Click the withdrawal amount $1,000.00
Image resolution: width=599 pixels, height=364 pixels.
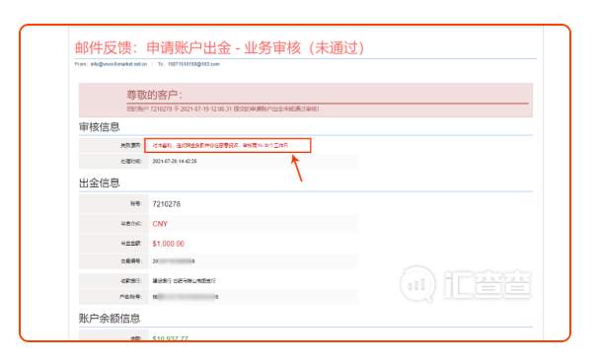(x=168, y=244)
